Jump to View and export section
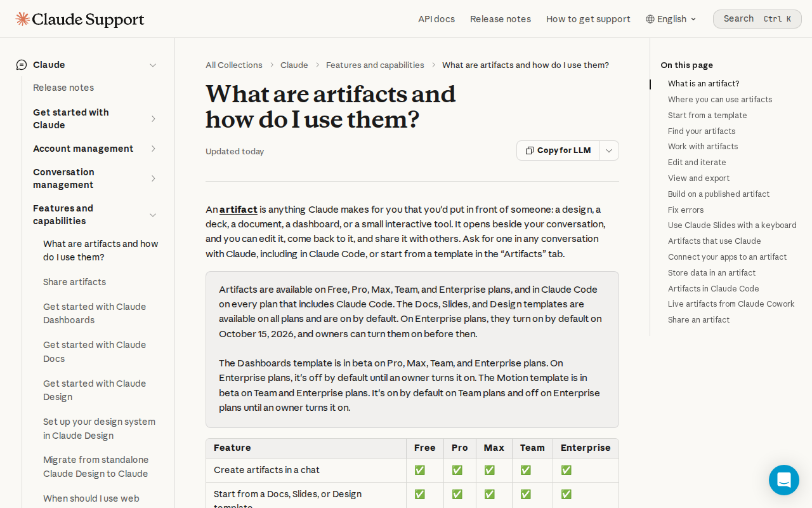The height and width of the screenshot is (508, 812). click(x=698, y=178)
